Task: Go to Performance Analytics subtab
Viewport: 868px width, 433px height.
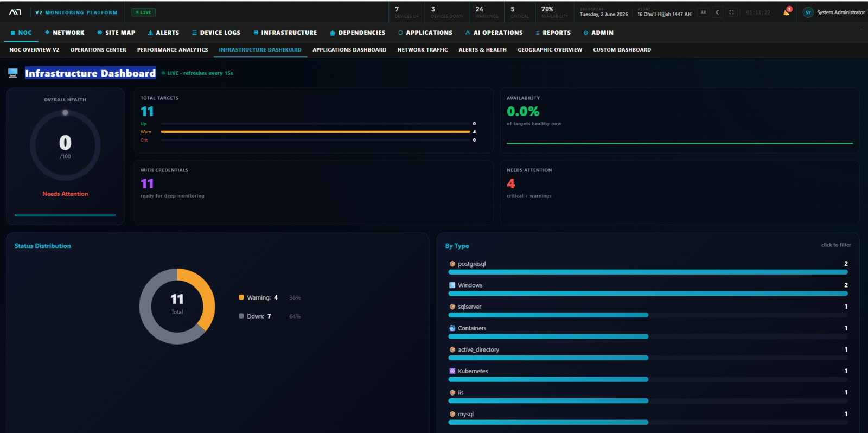Action: (x=173, y=50)
